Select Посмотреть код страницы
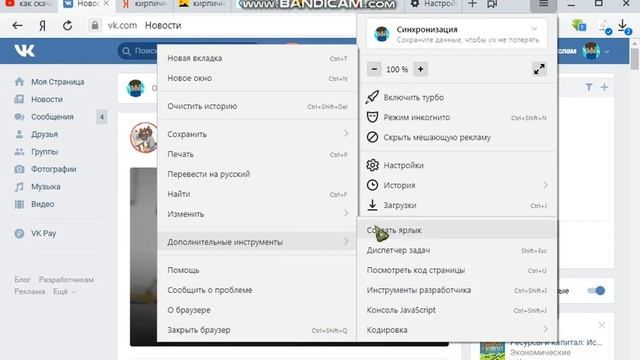The width and height of the screenshot is (640, 360). (x=457, y=270)
